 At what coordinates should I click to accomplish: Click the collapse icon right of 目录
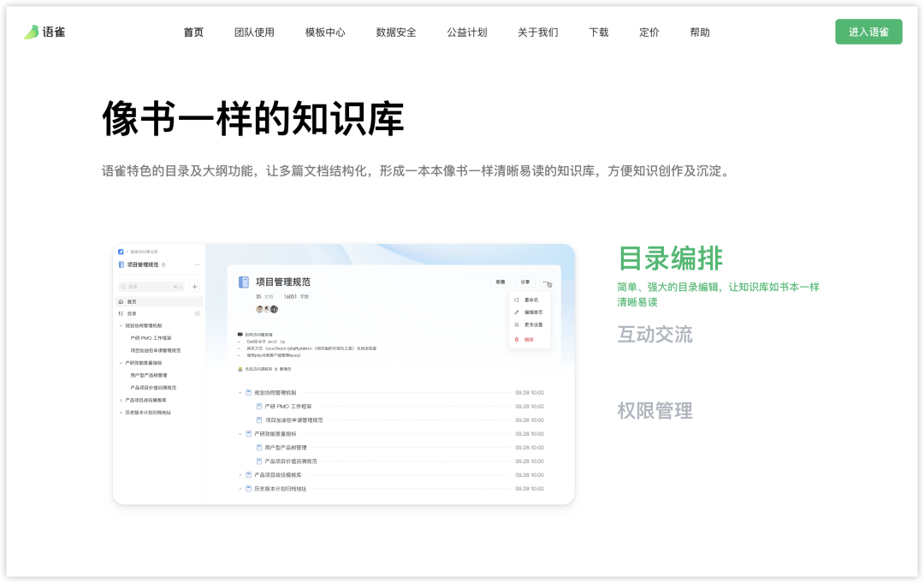(x=198, y=313)
